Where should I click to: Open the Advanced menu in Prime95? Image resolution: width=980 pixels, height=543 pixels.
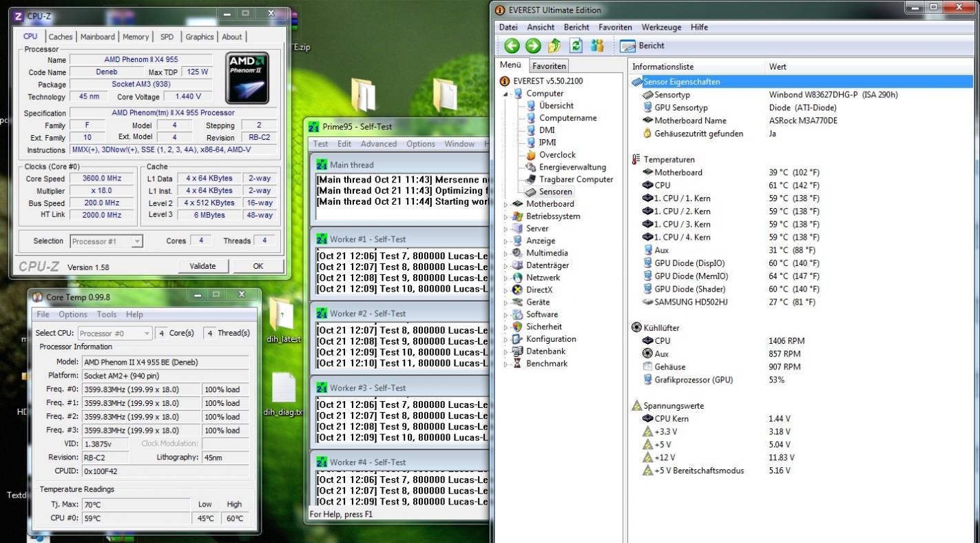379,144
